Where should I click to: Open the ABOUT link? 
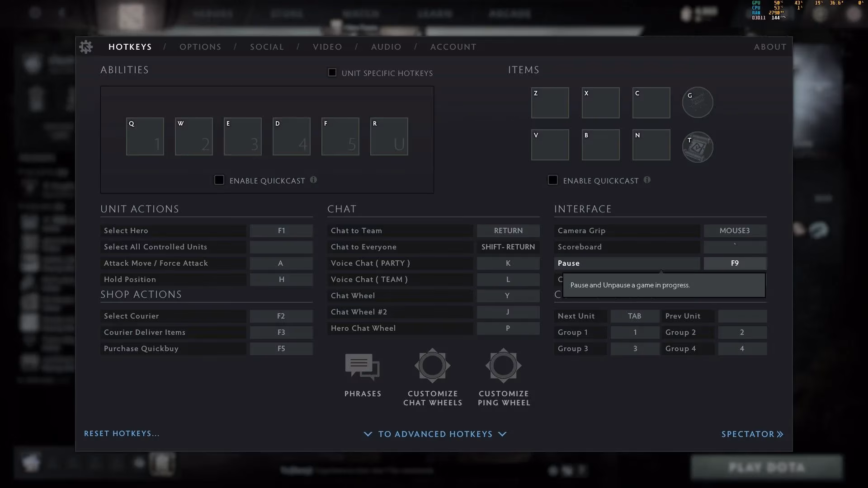(770, 47)
